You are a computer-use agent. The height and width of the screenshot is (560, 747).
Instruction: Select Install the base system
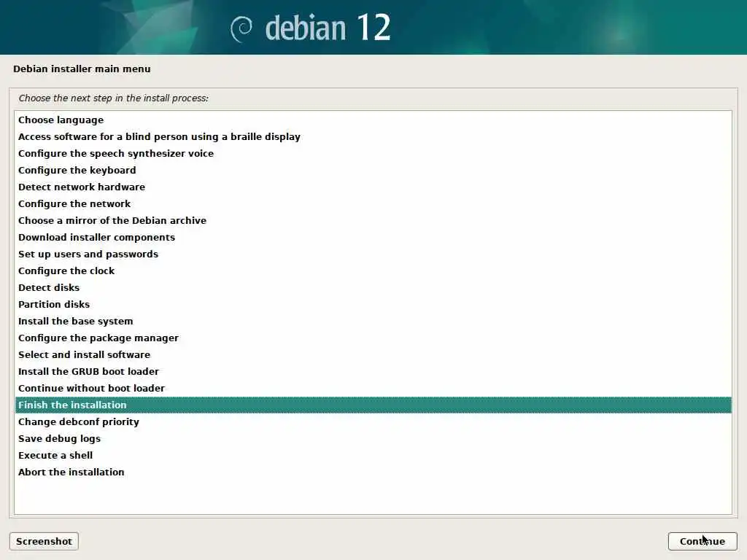tap(373, 321)
